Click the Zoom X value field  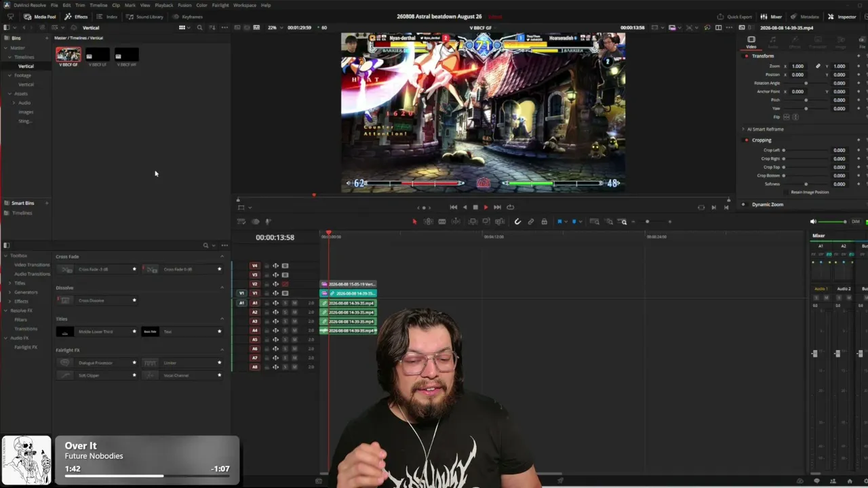tap(798, 66)
